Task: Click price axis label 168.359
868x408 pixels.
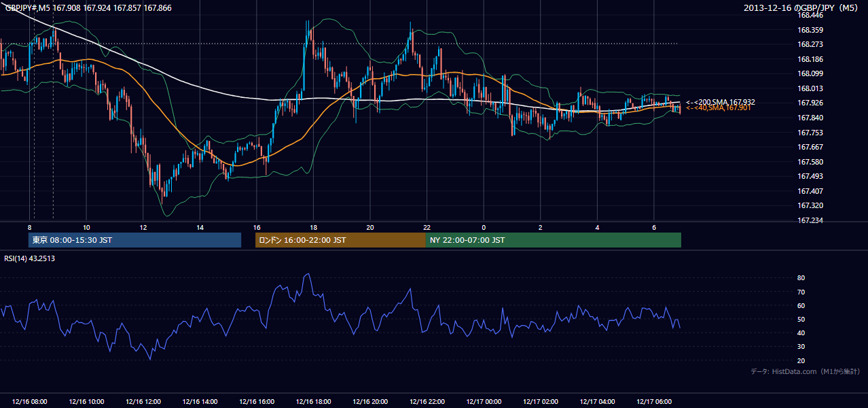Action: [x=810, y=30]
